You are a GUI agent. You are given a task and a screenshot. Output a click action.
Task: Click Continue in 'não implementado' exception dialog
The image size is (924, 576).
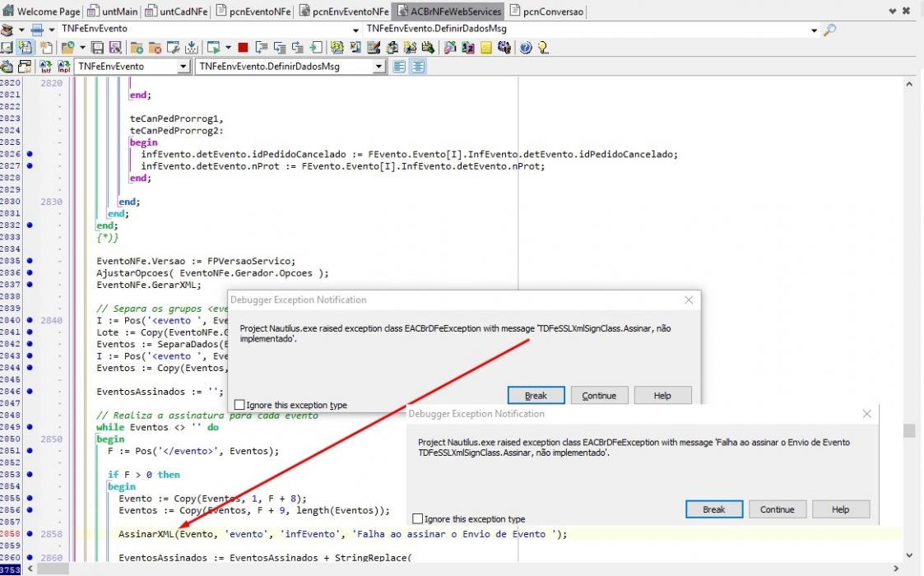click(599, 396)
